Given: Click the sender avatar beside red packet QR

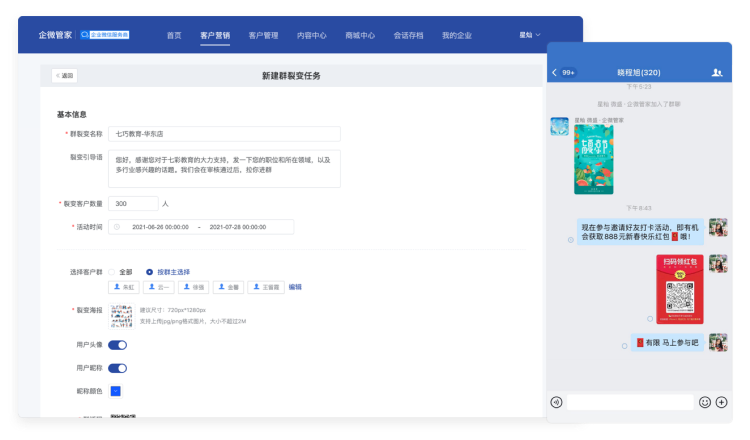Looking at the screenshot, I should pyautogui.click(x=717, y=264).
